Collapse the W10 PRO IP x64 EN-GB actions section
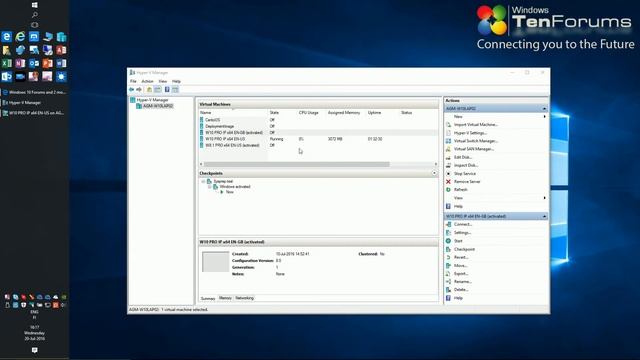 (544, 216)
